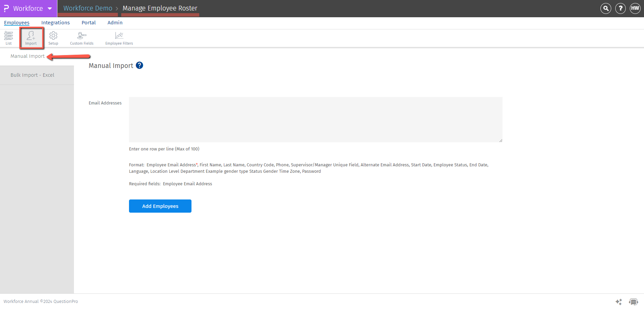Open the HW user profile avatar
This screenshot has height=309, width=644.
point(635,8)
